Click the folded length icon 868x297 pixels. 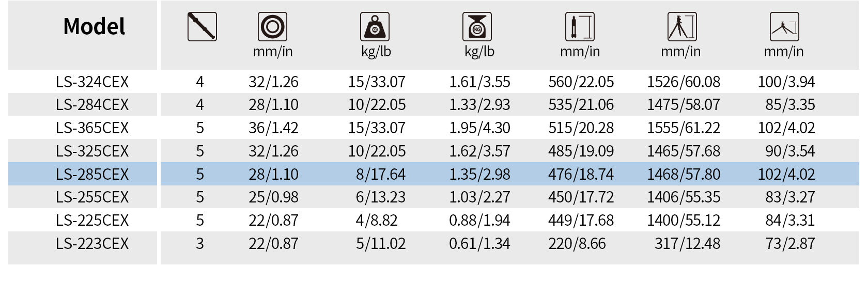pyautogui.click(x=580, y=27)
